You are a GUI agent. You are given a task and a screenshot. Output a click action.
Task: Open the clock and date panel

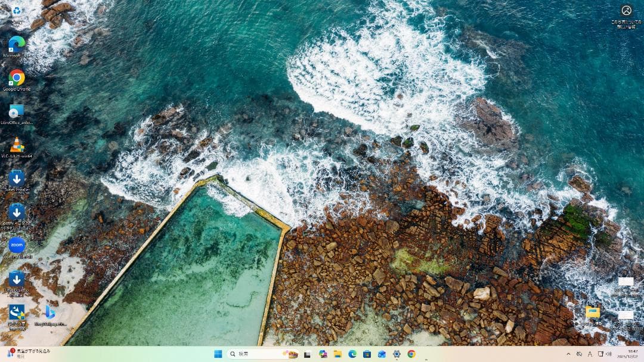[x=631, y=354]
